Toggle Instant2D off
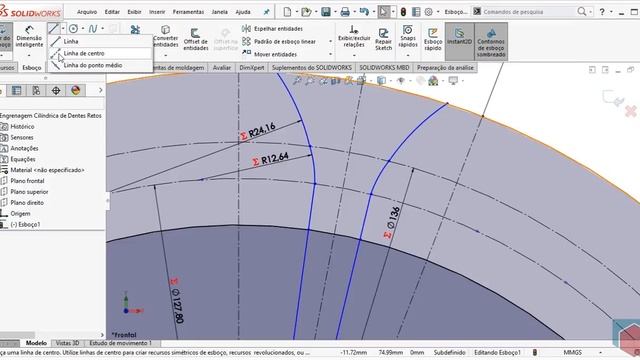The width and height of the screenshot is (640, 360). pyautogui.click(x=459, y=41)
